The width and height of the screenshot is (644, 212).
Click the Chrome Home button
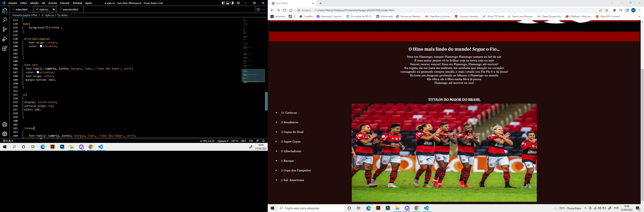[x=291, y=10]
